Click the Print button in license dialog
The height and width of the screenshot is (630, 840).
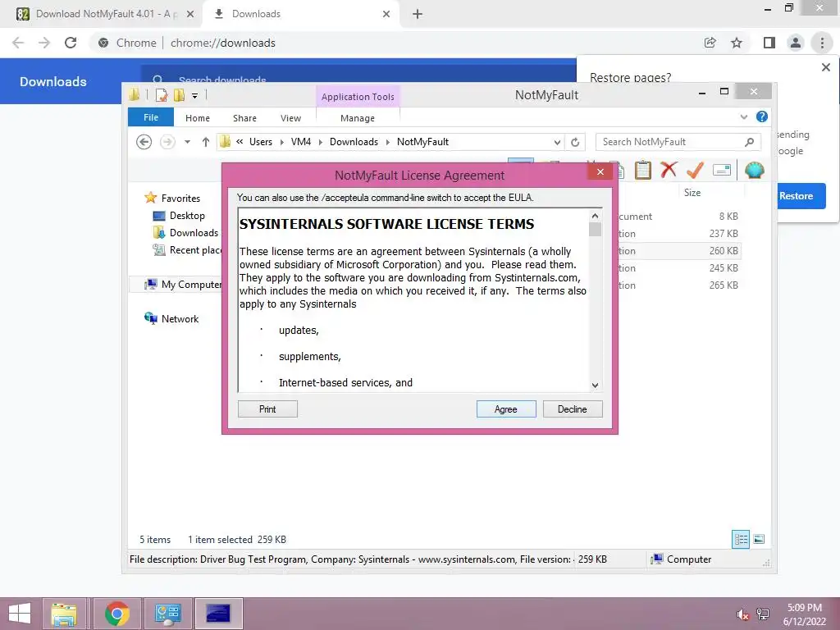267,409
